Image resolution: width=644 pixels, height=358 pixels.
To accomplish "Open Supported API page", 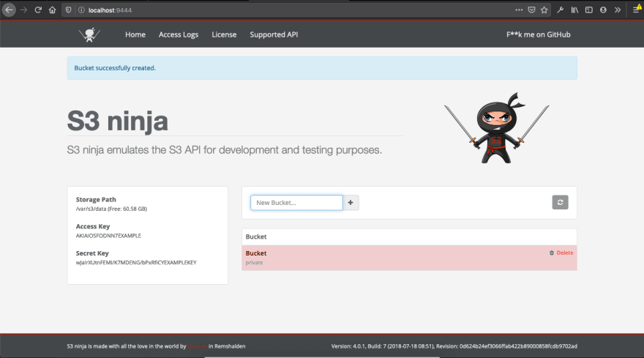I will 274,34.
